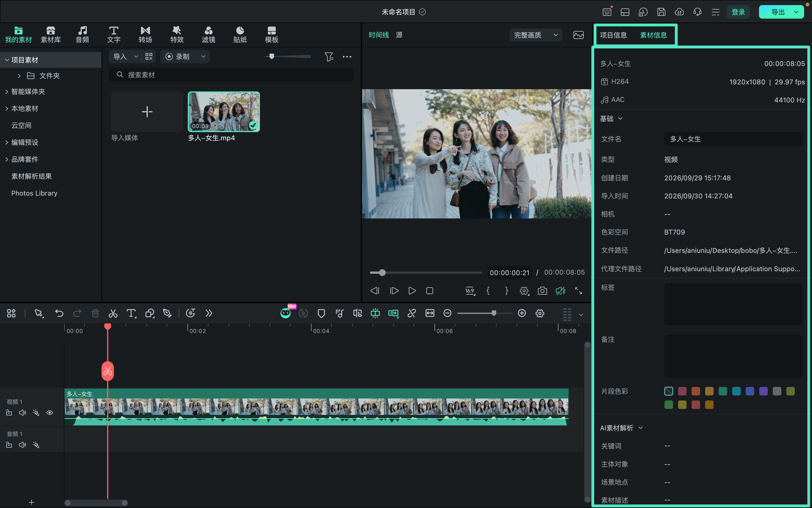Open the 滤镜 filters tab
812x508 pixels.
[208, 35]
